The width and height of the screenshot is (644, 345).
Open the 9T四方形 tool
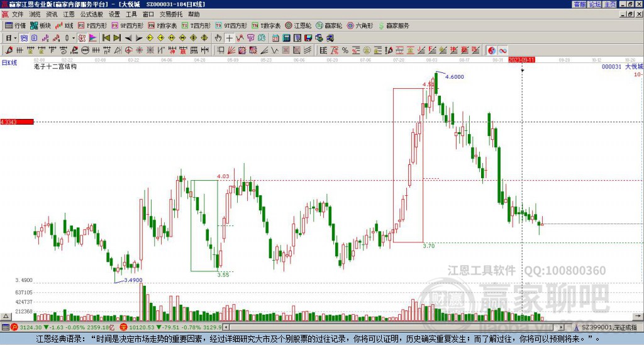231,25
